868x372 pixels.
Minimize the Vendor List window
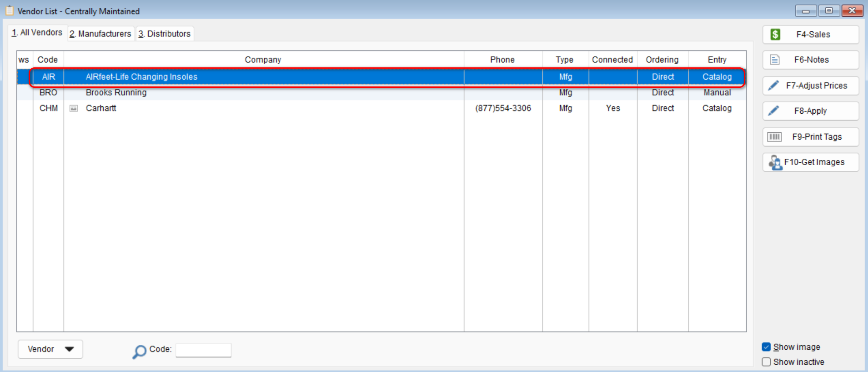[806, 10]
